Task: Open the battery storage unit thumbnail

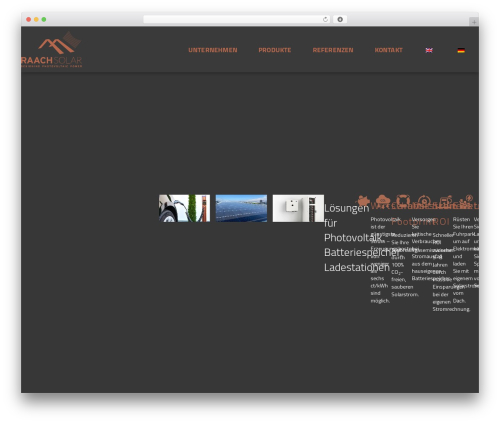Action: [x=298, y=208]
